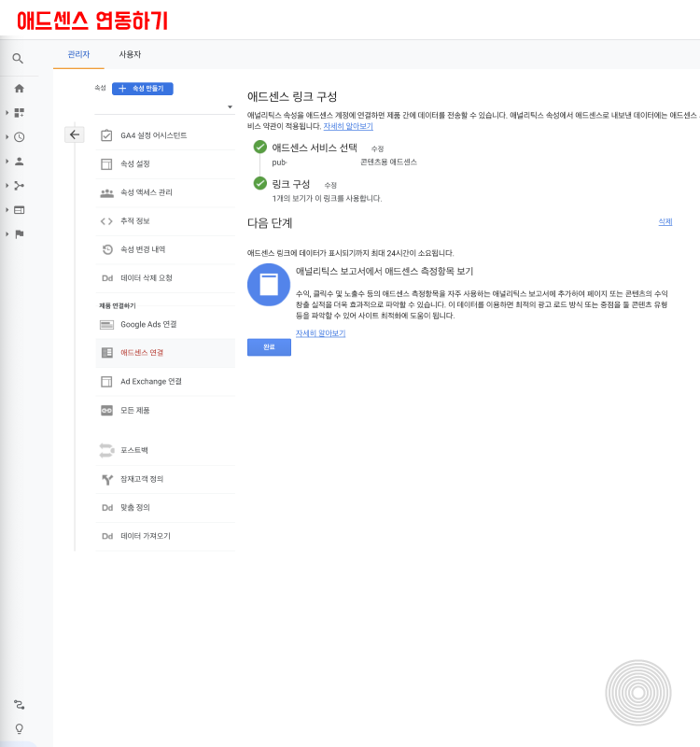Viewport: 700px width, 747px height.
Task: Click 애널리틱스 보고서에서 애드센스 측정항목 보기 heading
Action: coord(385,272)
